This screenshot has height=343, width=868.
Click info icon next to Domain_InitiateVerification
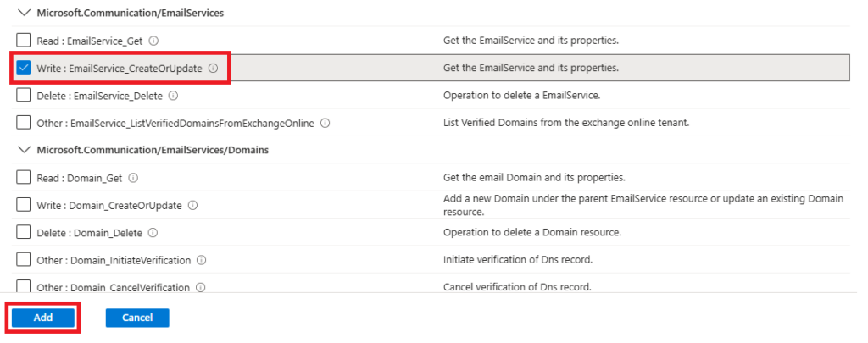click(202, 261)
